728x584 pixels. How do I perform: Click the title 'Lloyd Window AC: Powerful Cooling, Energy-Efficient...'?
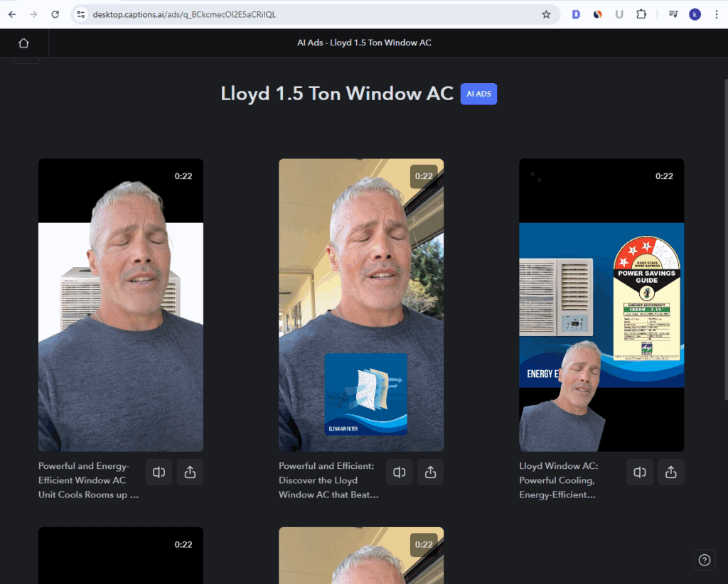pos(559,480)
